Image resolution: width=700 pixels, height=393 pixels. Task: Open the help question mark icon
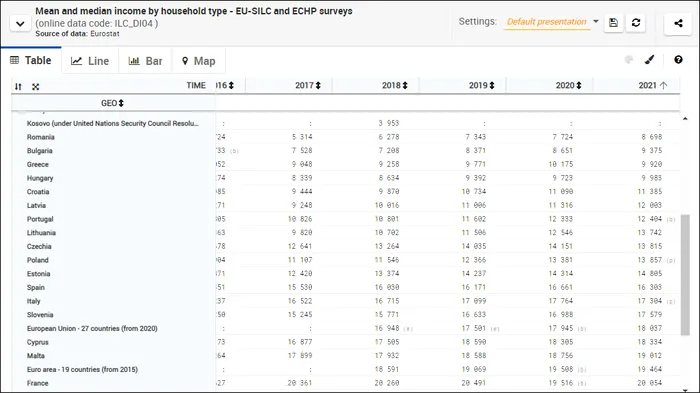pos(678,60)
